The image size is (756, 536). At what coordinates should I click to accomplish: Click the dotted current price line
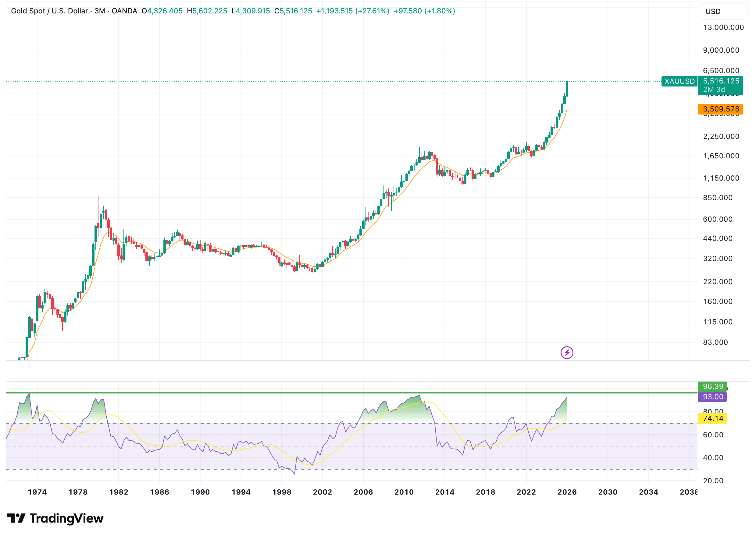pos(330,81)
